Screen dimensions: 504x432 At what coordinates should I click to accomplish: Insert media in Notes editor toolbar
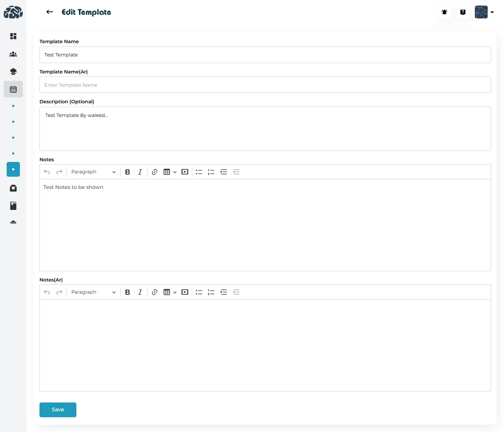[x=185, y=172]
